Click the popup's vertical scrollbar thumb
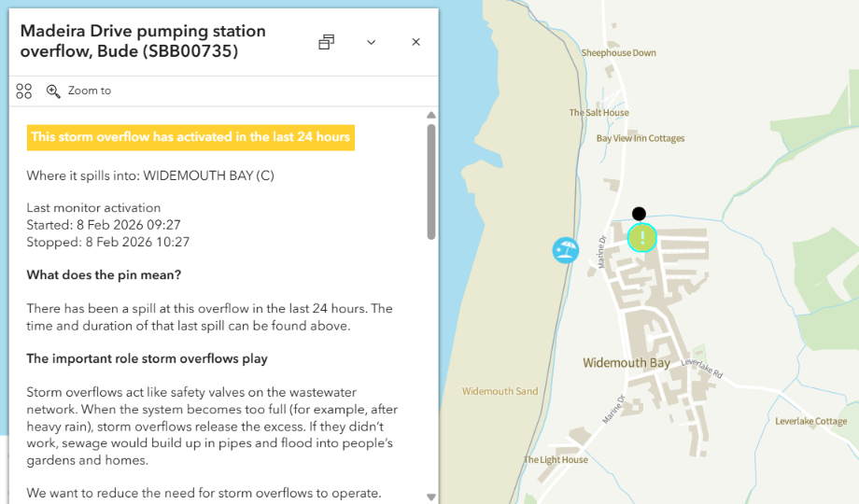This screenshot has width=859, height=504. 430,182
